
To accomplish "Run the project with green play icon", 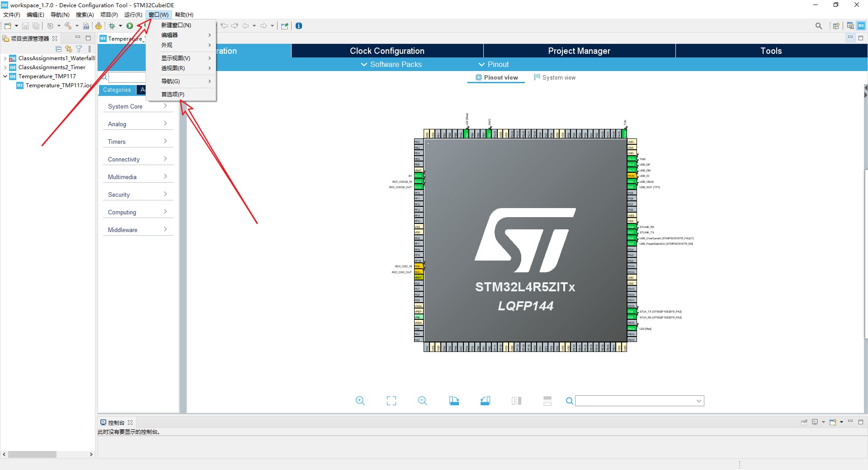I will (130, 26).
